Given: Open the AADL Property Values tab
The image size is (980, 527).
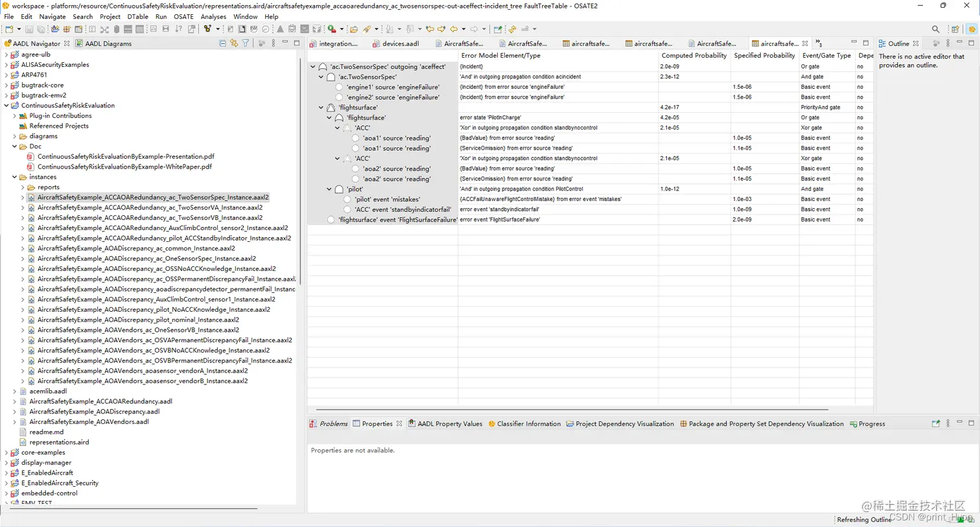Looking at the screenshot, I should (x=445, y=424).
